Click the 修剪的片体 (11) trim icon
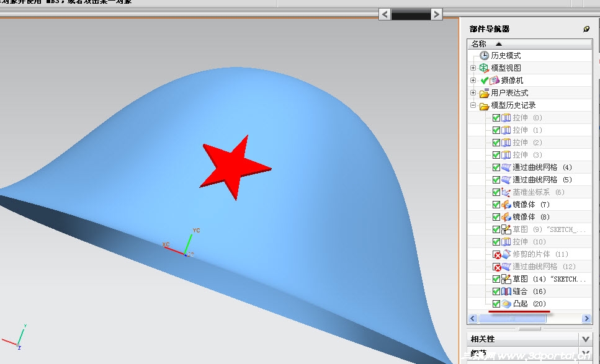 (506, 254)
